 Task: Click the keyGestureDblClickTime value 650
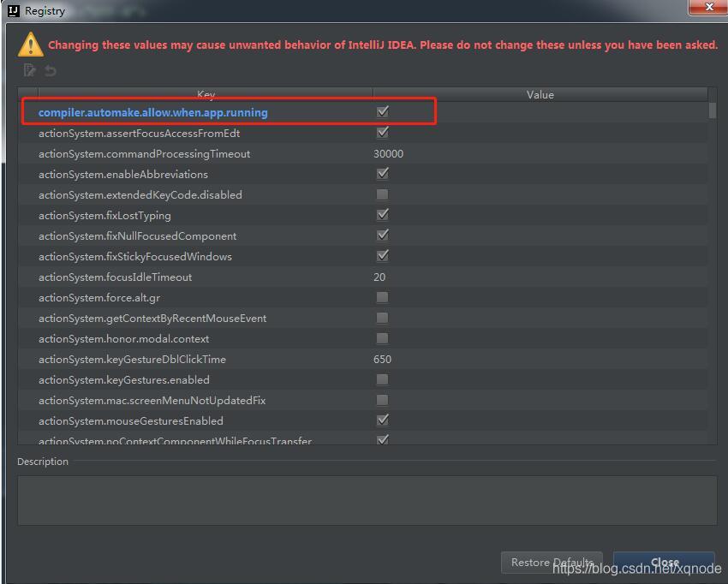(382, 360)
